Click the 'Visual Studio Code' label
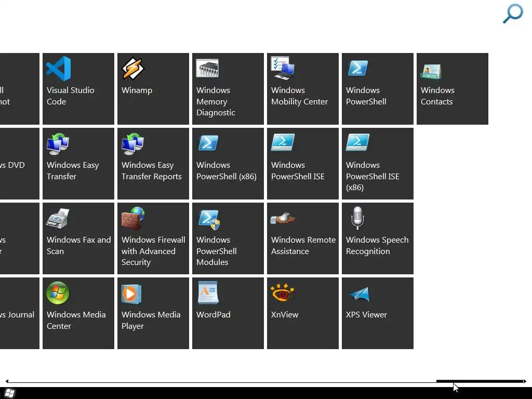The width and height of the screenshot is (532, 399). tap(70, 96)
